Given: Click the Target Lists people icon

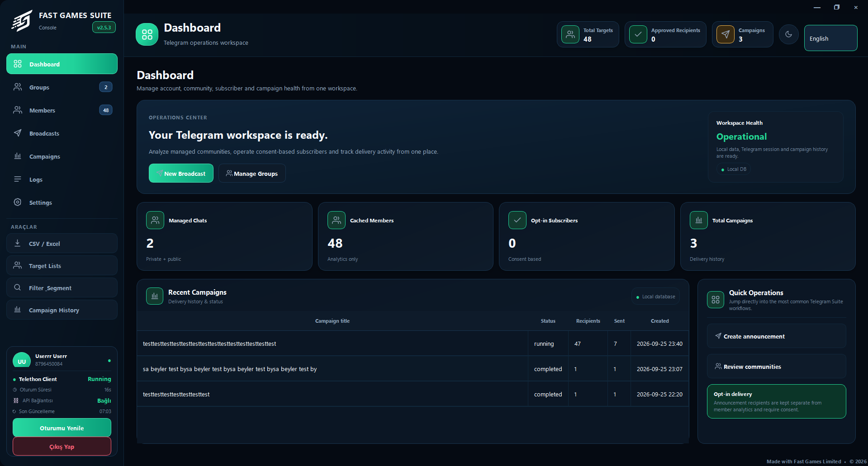Looking at the screenshot, I should point(18,265).
